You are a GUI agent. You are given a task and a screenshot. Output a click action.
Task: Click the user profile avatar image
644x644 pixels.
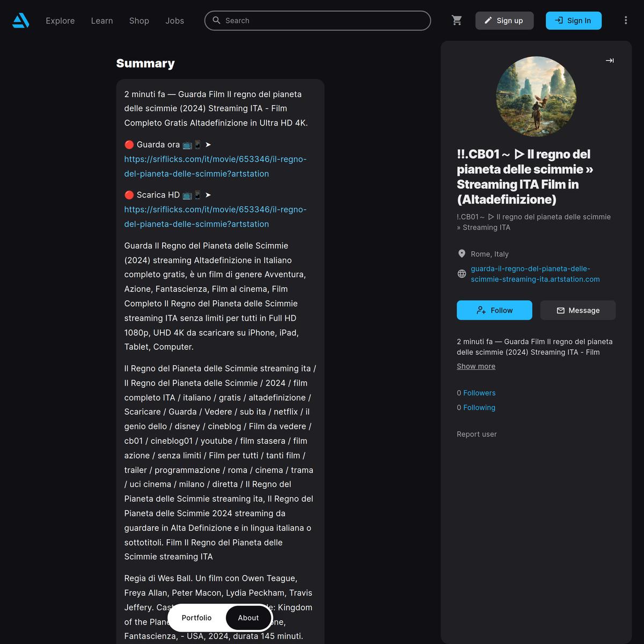536,96
